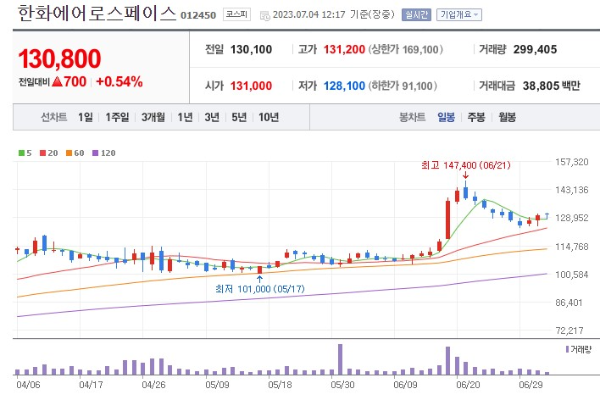Select the 5년 line chart tab
Screen dimensions: 600x405
coord(239,117)
